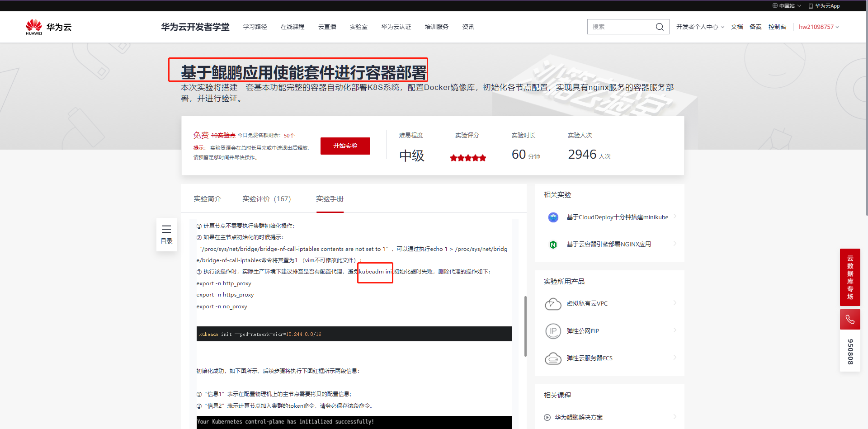
Task: Click the 实验所用产品 section heading
Action: (564, 282)
